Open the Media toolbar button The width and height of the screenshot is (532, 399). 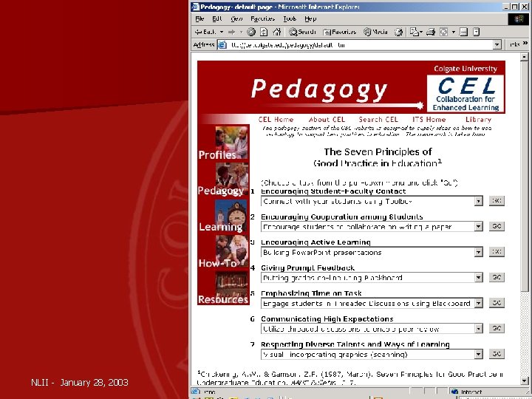pos(375,32)
